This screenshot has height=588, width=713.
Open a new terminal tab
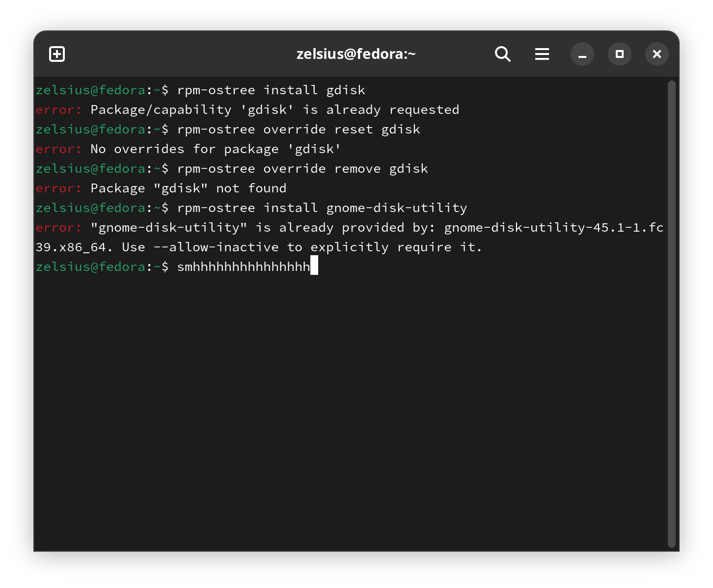pyautogui.click(x=57, y=54)
